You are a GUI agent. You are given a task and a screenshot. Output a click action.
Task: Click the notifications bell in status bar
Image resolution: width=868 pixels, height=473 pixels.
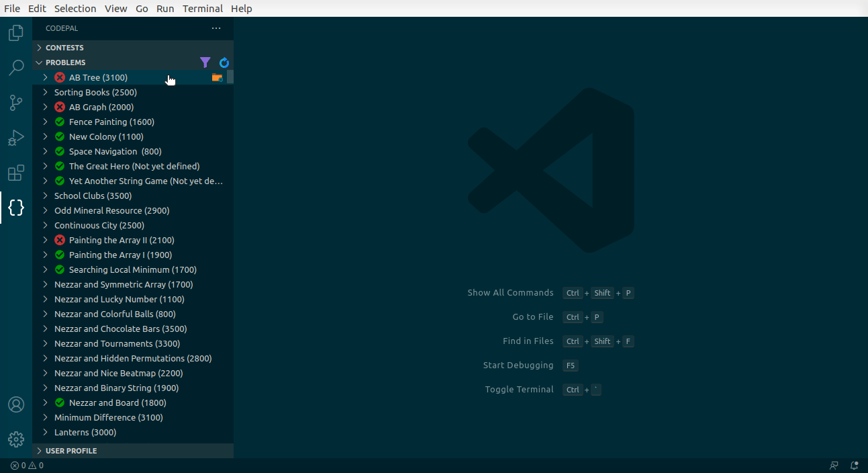coord(854,465)
